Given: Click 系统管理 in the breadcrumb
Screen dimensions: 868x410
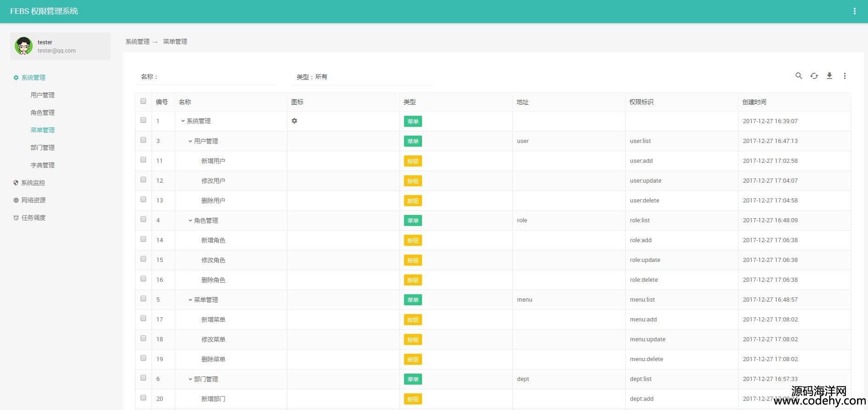Looking at the screenshot, I should (x=137, y=42).
